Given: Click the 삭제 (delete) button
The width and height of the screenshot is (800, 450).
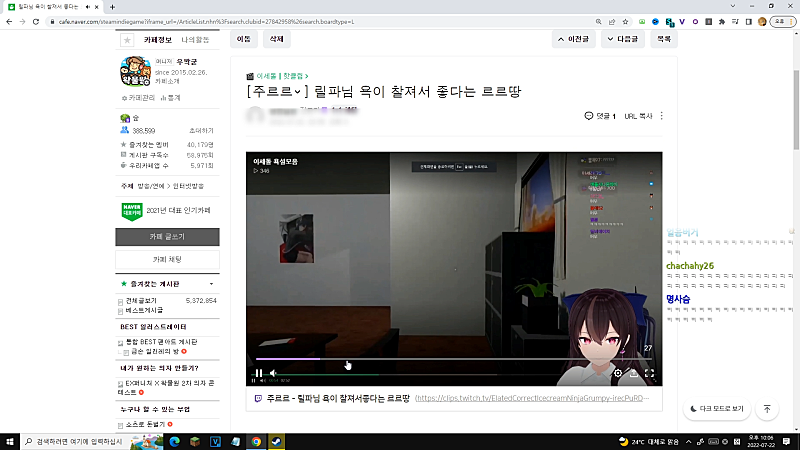Looking at the screenshot, I should [277, 39].
